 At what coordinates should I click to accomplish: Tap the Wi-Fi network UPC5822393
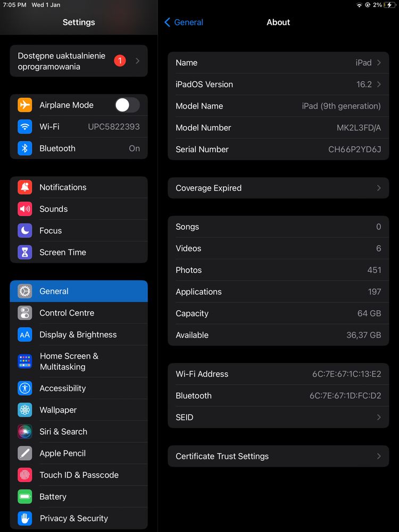114,127
